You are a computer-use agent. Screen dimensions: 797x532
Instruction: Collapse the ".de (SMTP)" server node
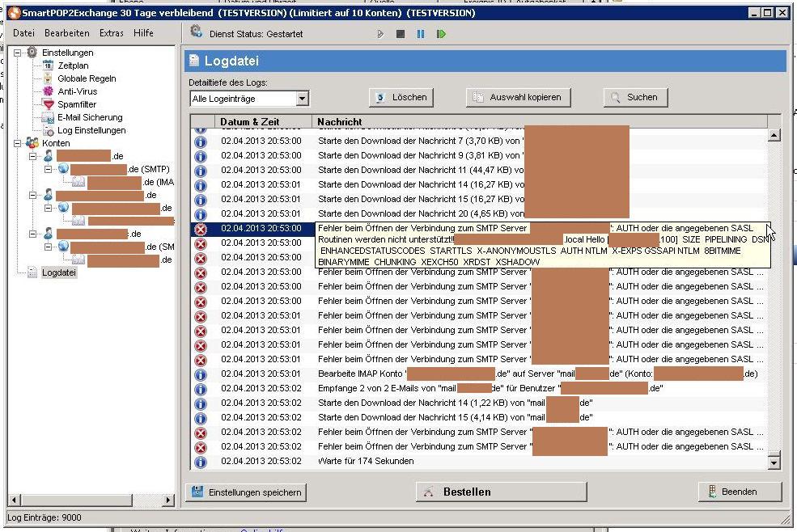tap(48, 169)
